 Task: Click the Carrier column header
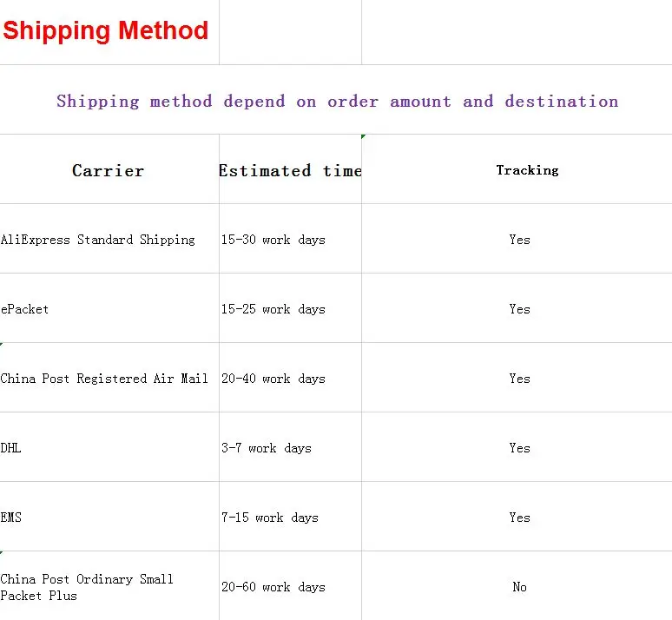pos(108,170)
